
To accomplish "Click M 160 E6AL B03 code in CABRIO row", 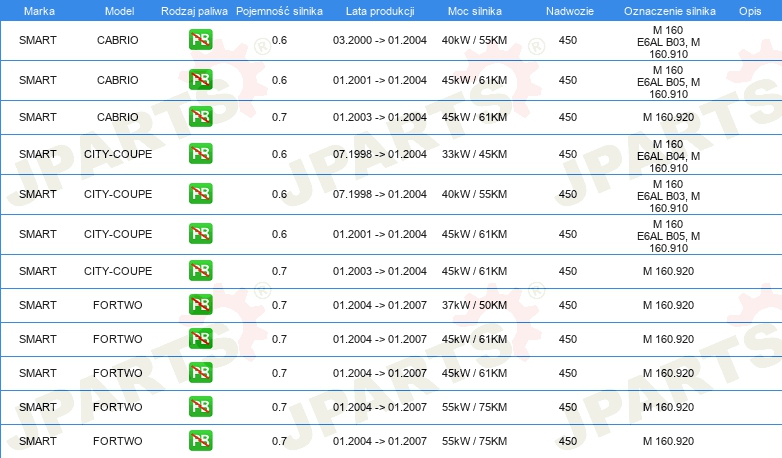I will [x=668, y=42].
